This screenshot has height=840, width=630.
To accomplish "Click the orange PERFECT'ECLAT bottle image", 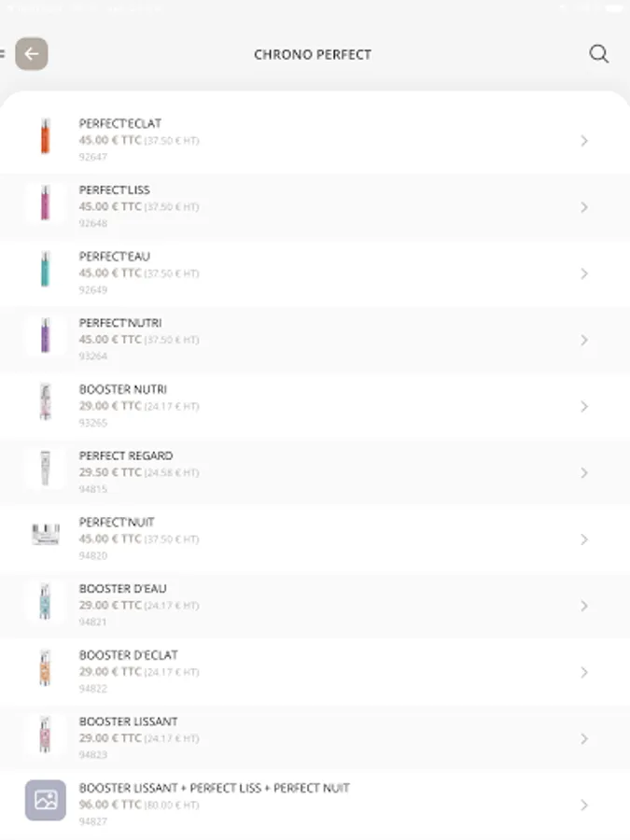I will coord(46,136).
